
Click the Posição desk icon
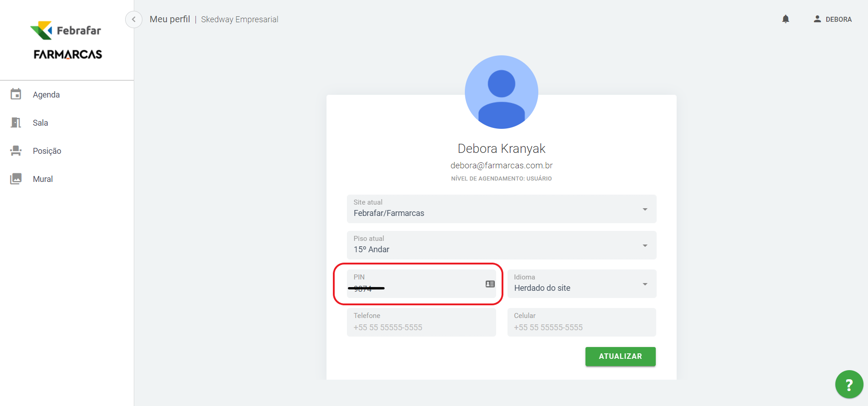click(x=16, y=151)
